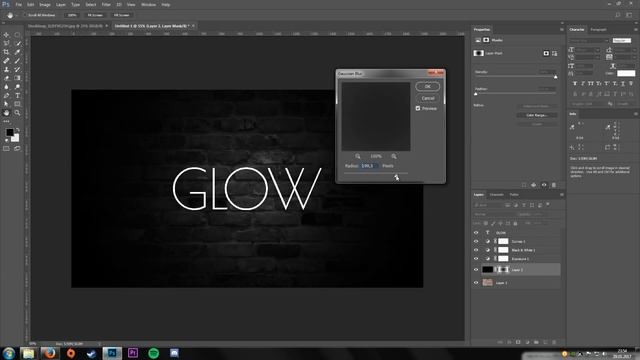This screenshot has width=640, height=360.
Task: Select the Blur tool
Action: [x=6, y=87]
